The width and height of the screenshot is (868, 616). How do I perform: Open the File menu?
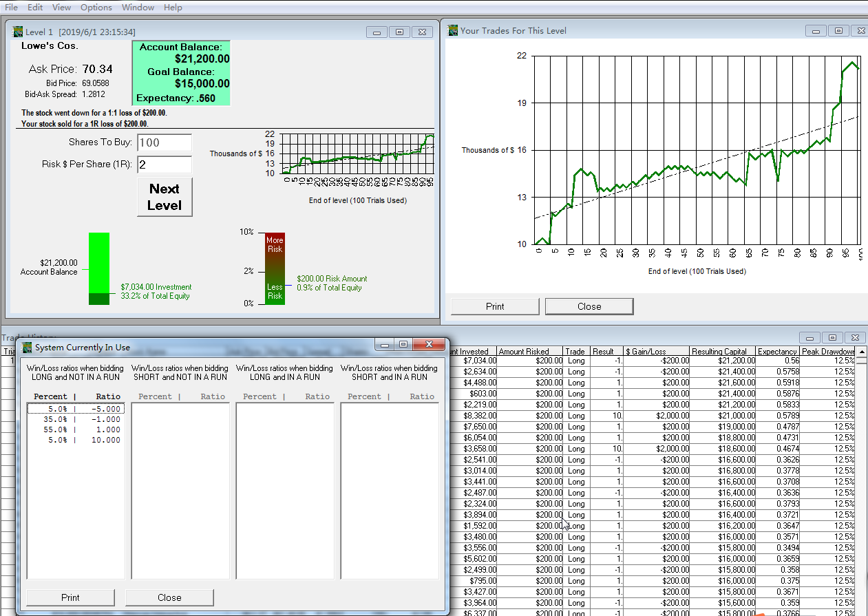(x=11, y=7)
